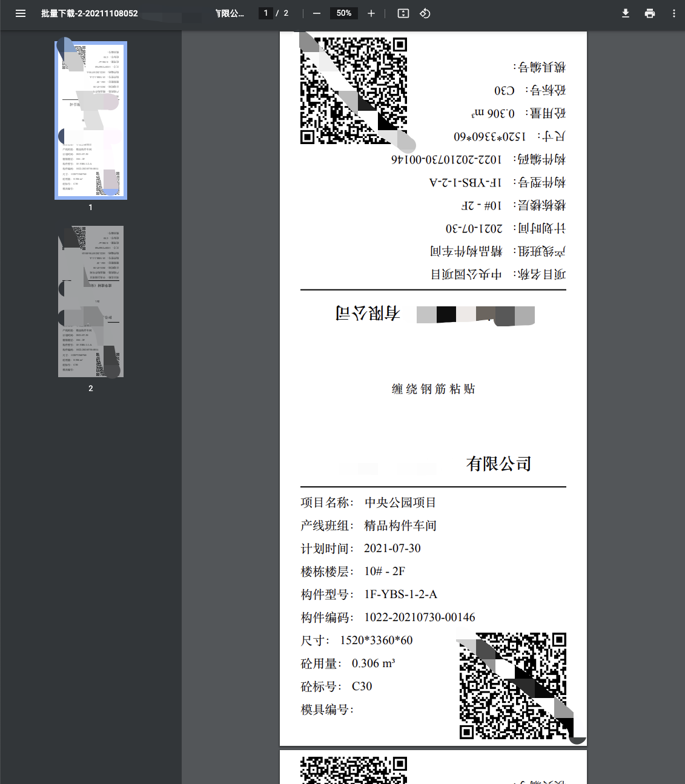Toggle the sidebar menu icon
Viewport: 685px width, 784px height.
click(21, 13)
